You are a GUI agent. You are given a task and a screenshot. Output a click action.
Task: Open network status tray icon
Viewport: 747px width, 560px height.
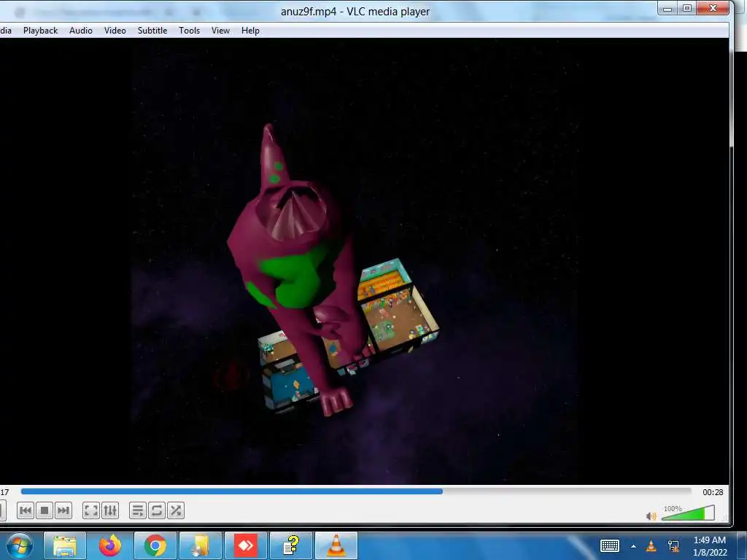[673, 546]
